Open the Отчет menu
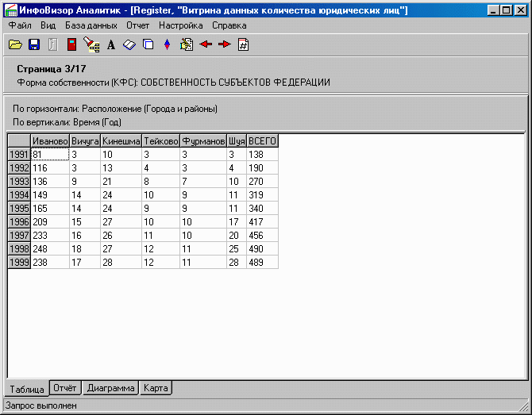The width and height of the screenshot is (532, 415). [137, 25]
